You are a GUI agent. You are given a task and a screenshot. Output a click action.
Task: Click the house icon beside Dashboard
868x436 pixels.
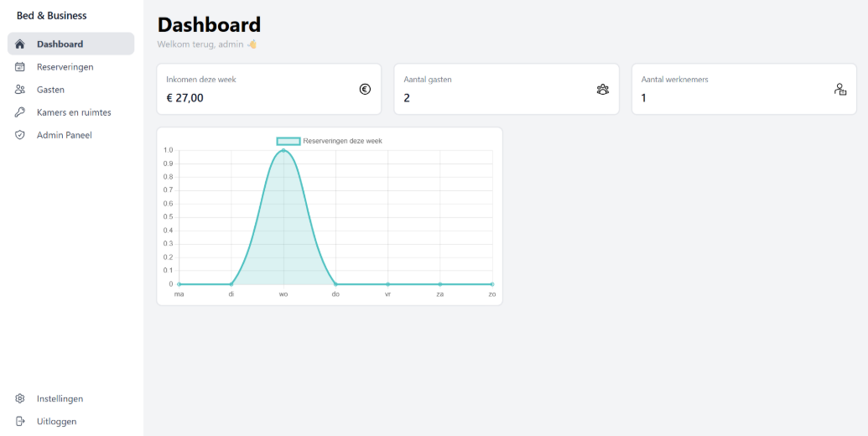coord(20,44)
